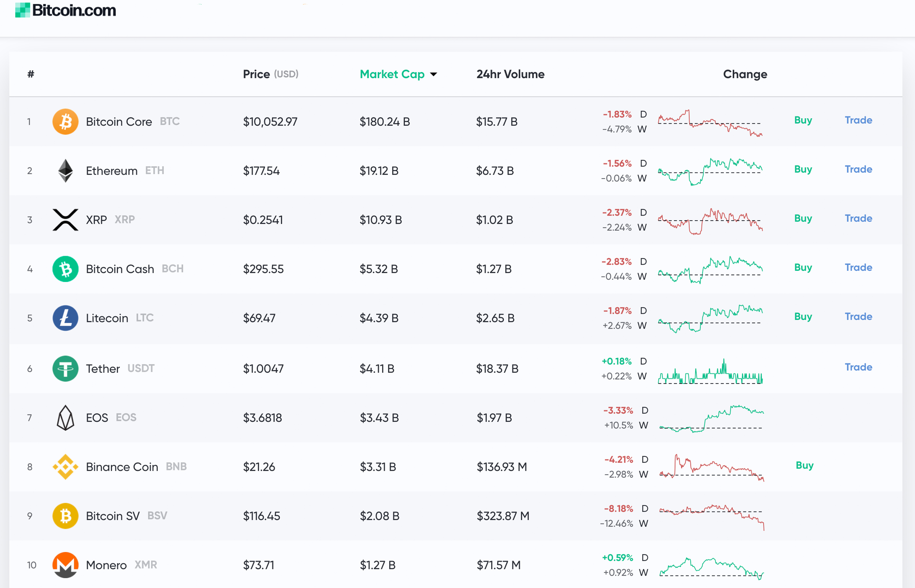915x588 pixels.
Task: Select the Ethereum name text
Action: 111,171
